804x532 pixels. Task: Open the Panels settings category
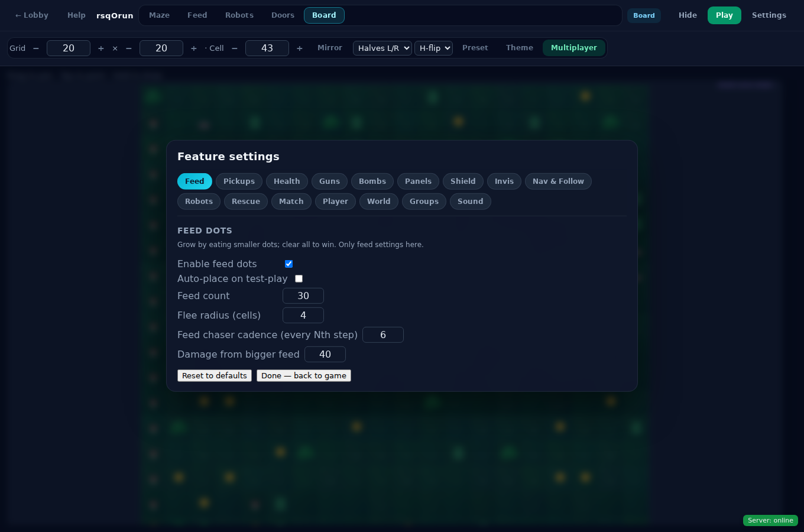coord(418,181)
